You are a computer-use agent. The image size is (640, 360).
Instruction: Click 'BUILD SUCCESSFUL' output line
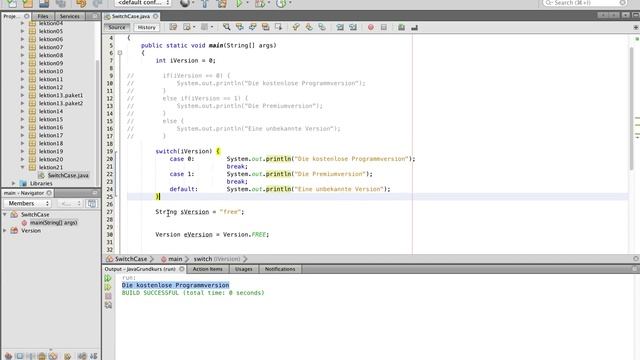click(x=193, y=293)
